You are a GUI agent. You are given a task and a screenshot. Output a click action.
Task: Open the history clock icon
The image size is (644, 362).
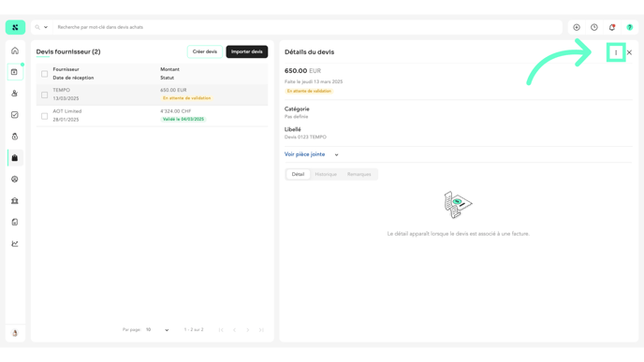pos(593,27)
